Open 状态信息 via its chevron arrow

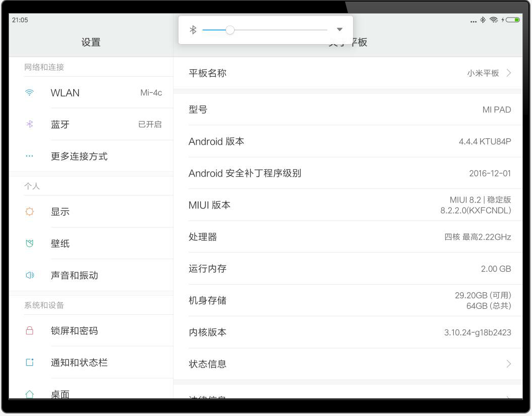coord(508,364)
